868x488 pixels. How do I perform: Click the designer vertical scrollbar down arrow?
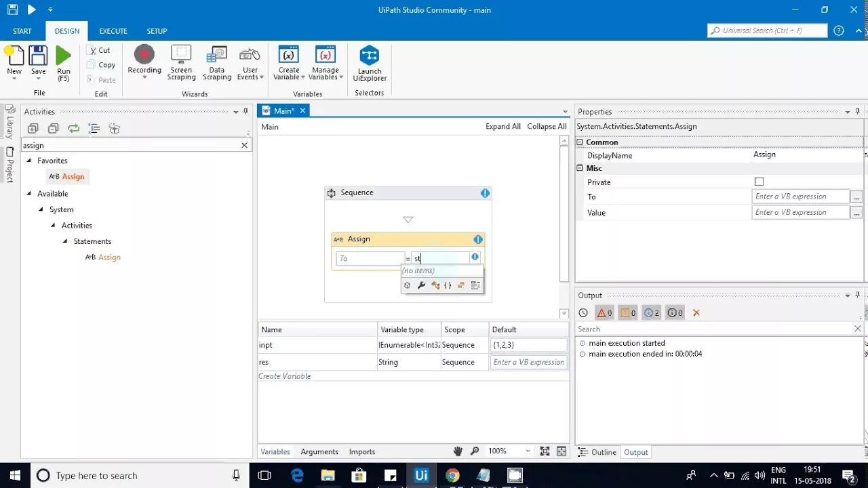click(564, 314)
